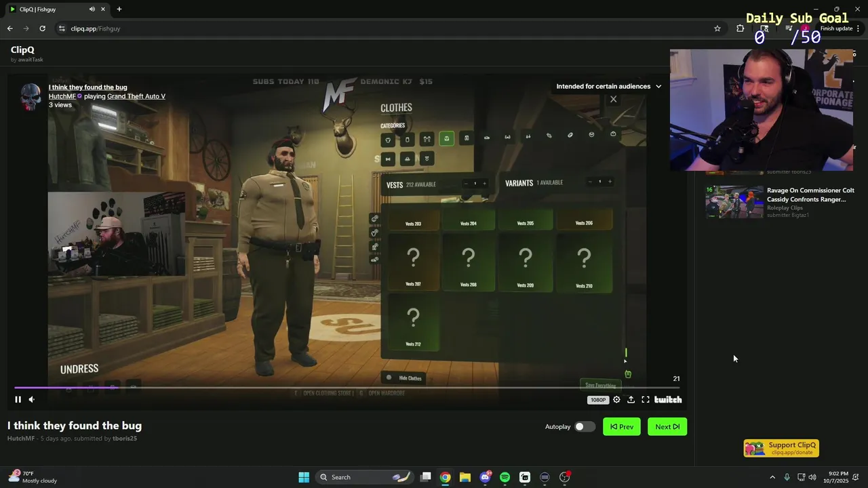
Task: Mute the ClipQ tab via its speaker icon
Action: (92, 9)
